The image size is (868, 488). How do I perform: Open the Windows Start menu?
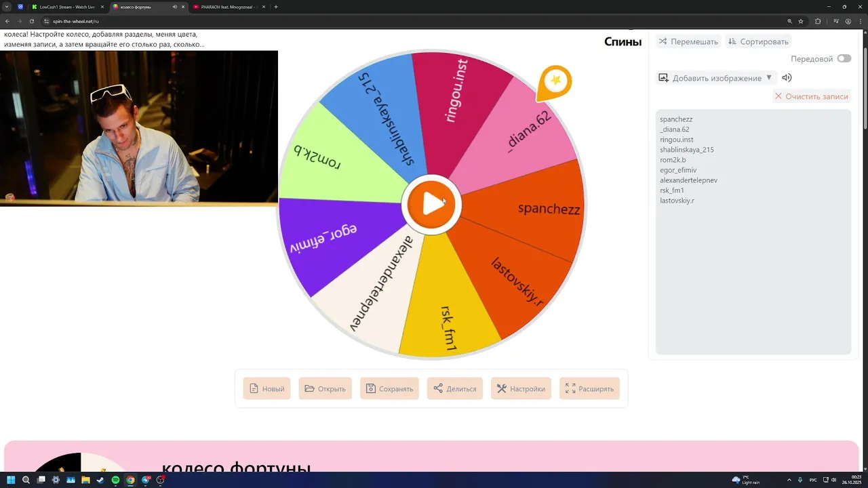pyautogui.click(x=11, y=480)
